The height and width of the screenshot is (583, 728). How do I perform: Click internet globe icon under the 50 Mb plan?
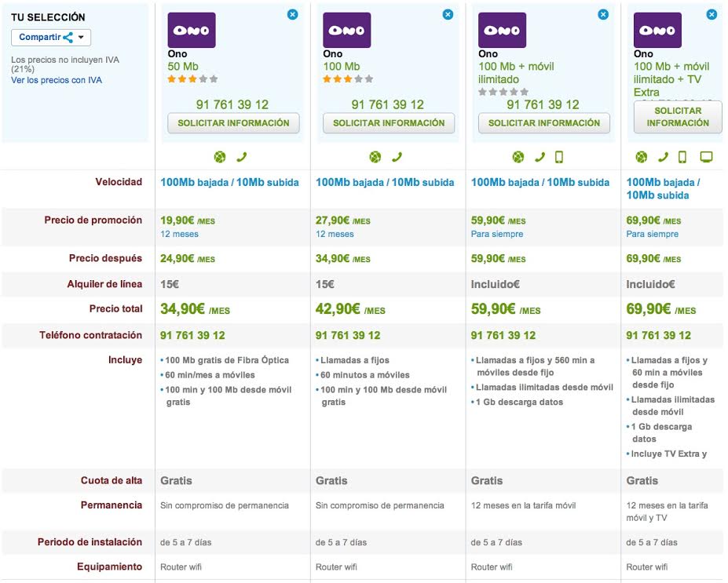point(220,157)
